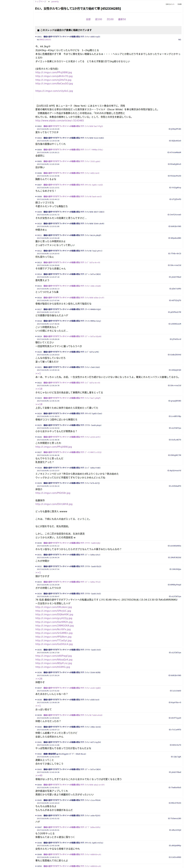Open imgur link PlGtS9r.jpg

pyautogui.click(x=53, y=493)
